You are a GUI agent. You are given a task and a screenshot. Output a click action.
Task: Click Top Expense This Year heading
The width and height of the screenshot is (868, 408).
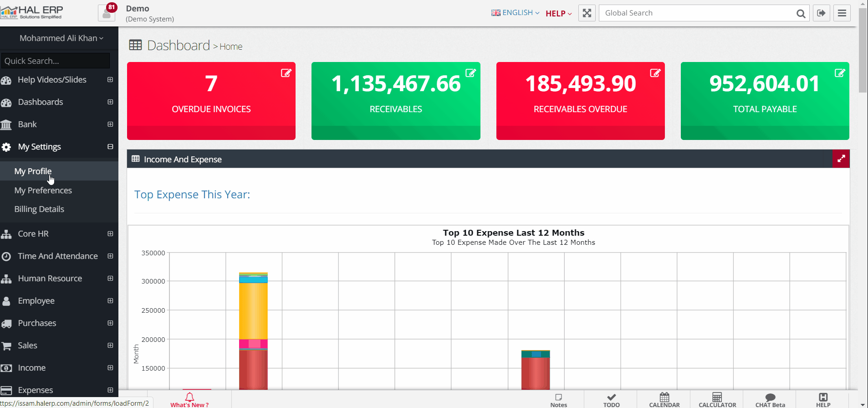pyautogui.click(x=192, y=195)
